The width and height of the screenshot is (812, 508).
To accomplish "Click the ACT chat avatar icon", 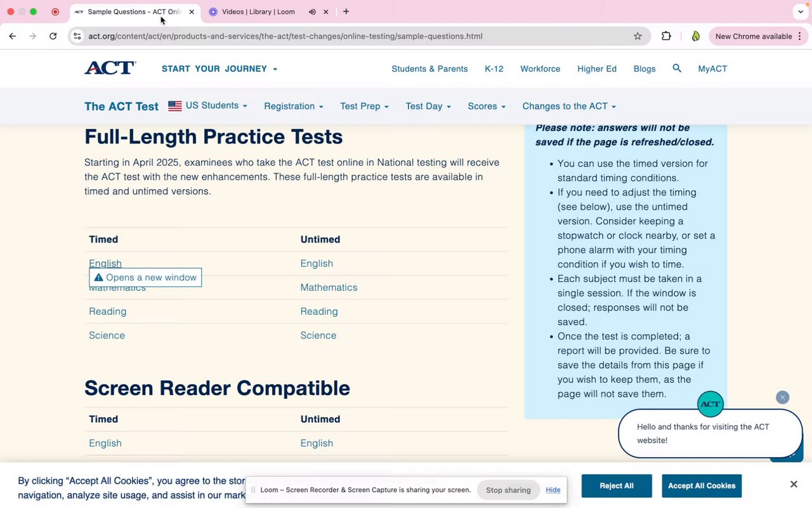I will click(710, 404).
